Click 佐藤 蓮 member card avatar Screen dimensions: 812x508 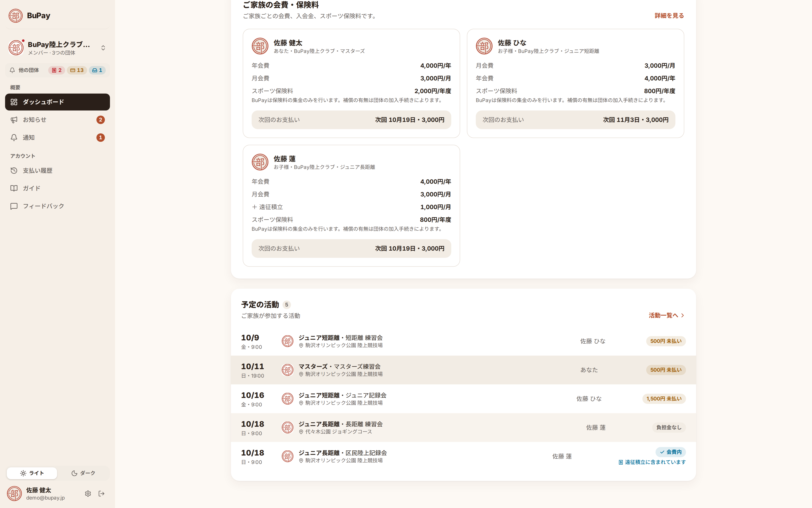(x=260, y=162)
